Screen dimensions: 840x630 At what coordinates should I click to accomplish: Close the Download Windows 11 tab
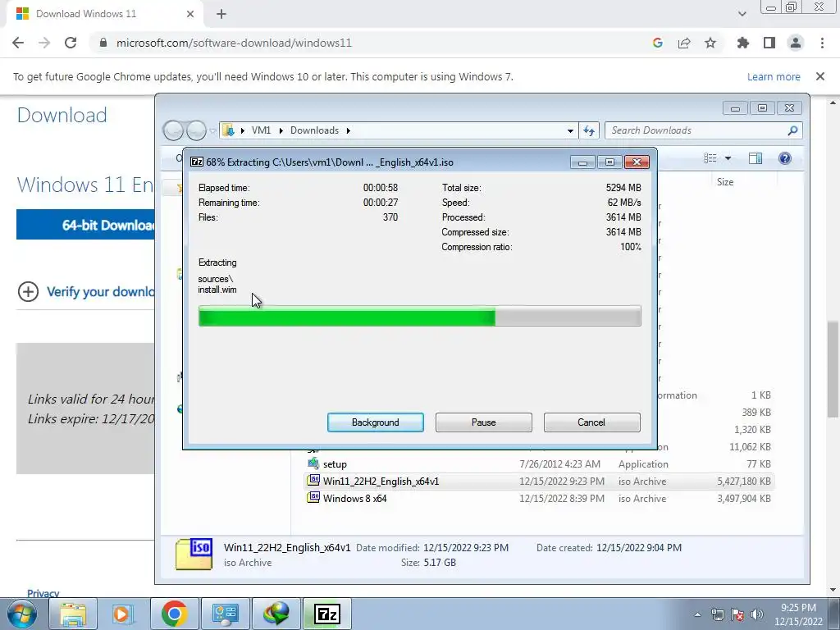(190, 14)
